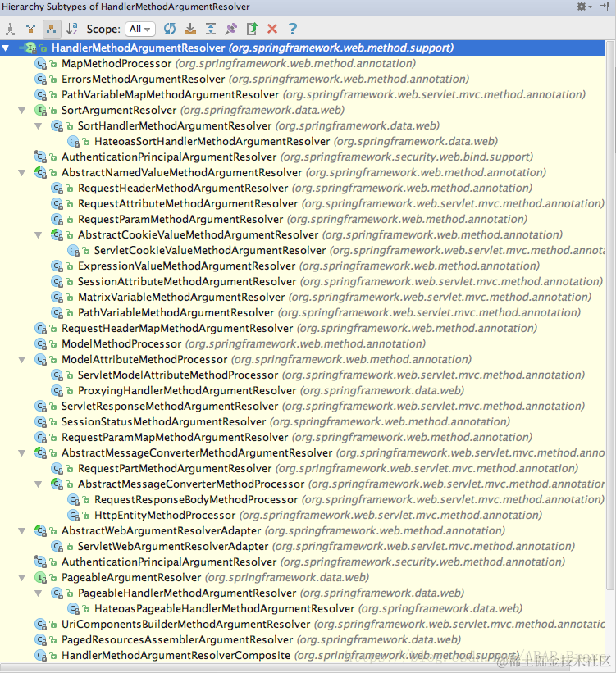This screenshot has width=616, height=673.
Task: Click class icon beside HttpEntityMethodProcessor
Action: point(74,516)
